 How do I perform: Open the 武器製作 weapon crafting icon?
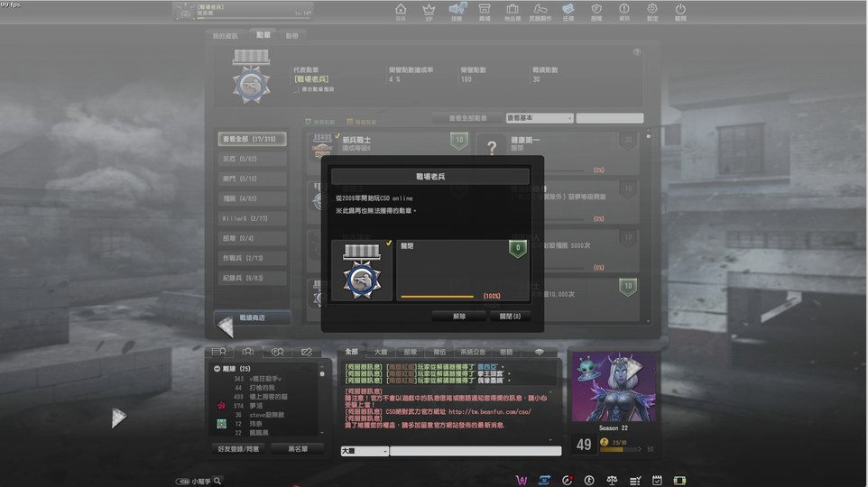pos(540,9)
